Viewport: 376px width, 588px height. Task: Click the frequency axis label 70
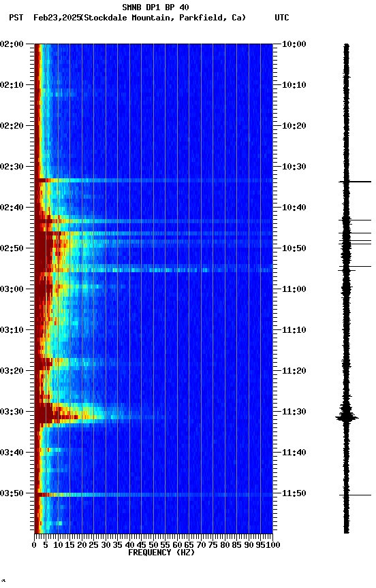pos(201,545)
